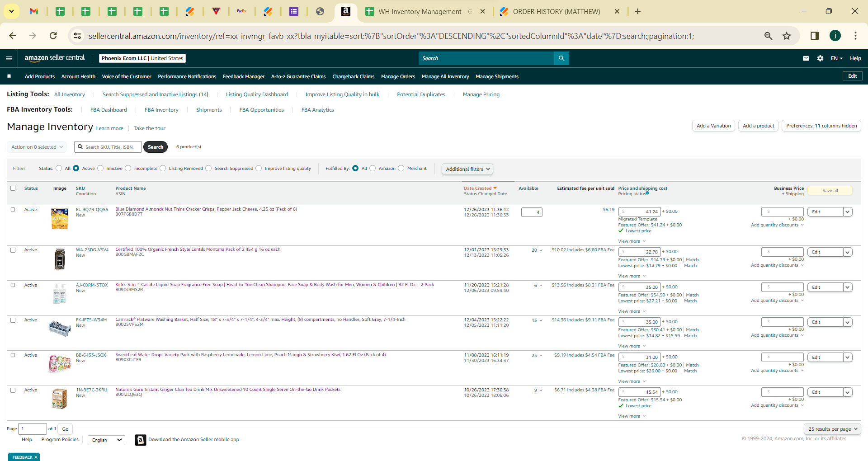Screen dimensions: 868x461
Task: Open the Chrome tab search dropdown
Action: coord(11,11)
